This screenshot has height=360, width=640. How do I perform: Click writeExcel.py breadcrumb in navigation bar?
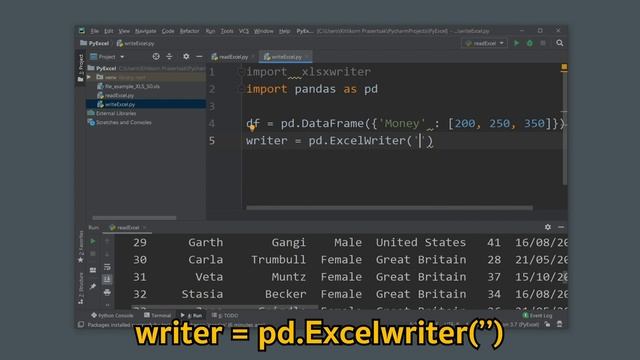tap(136, 43)
